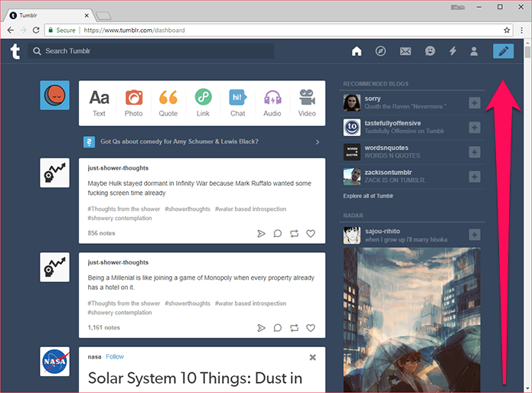Open the radar rainy city artwork

click(412, 320)
